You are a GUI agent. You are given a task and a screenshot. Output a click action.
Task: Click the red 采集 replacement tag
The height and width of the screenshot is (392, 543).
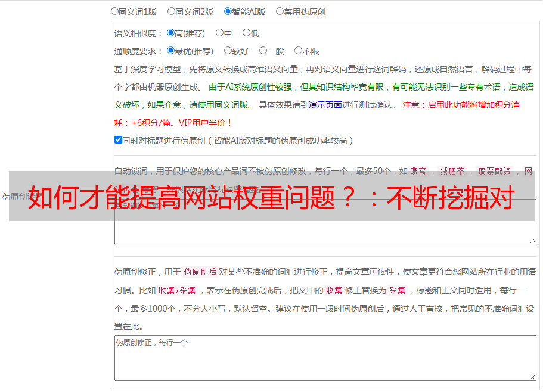tap(397, 290)
